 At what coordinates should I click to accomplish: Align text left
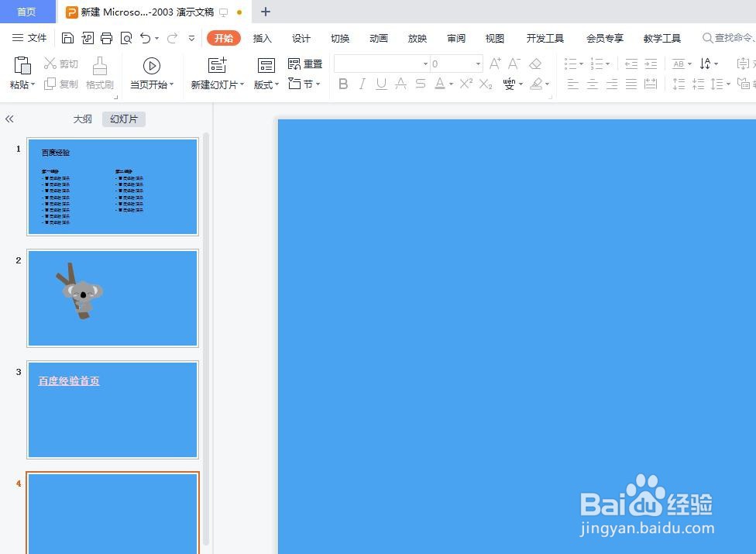point(572,84)
